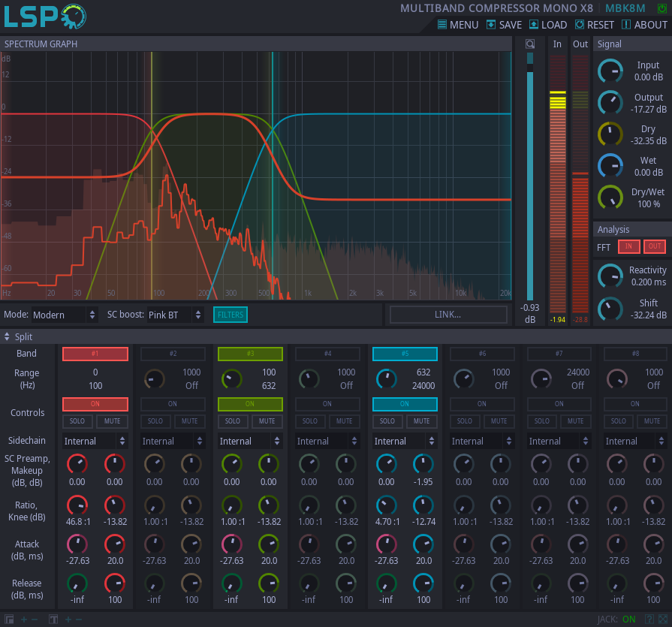672x627 pixels.
Task: Open the help question mark icon
Action: coord(649,619)
